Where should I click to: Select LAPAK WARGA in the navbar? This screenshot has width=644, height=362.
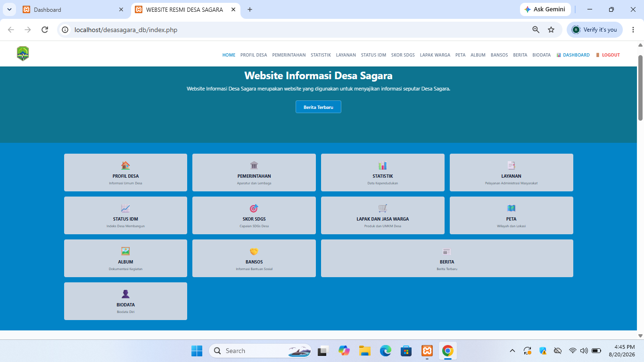coord(435,55)
